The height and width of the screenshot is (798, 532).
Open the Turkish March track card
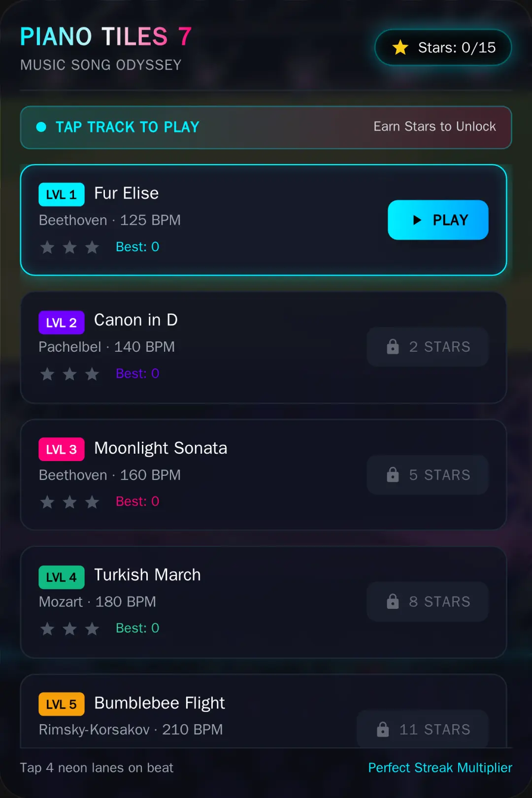(264, 602)
